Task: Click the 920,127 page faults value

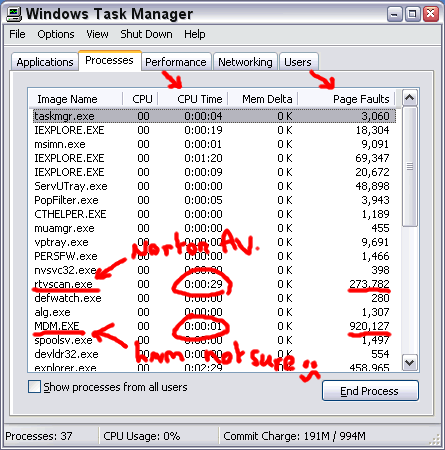Action: pyautogui.click(x=369, y=326)
